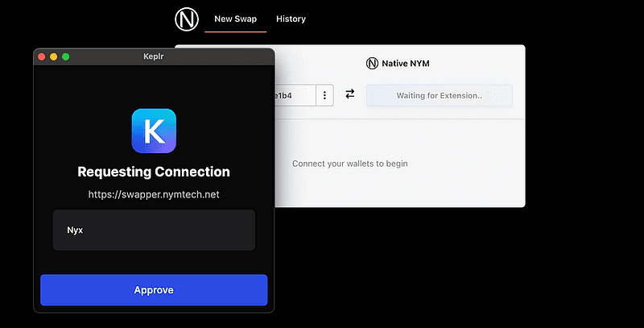This screenshot has height=328, width=644.
Task: Click the Requesting Connection heading
Action: click(x=154, y=172)
